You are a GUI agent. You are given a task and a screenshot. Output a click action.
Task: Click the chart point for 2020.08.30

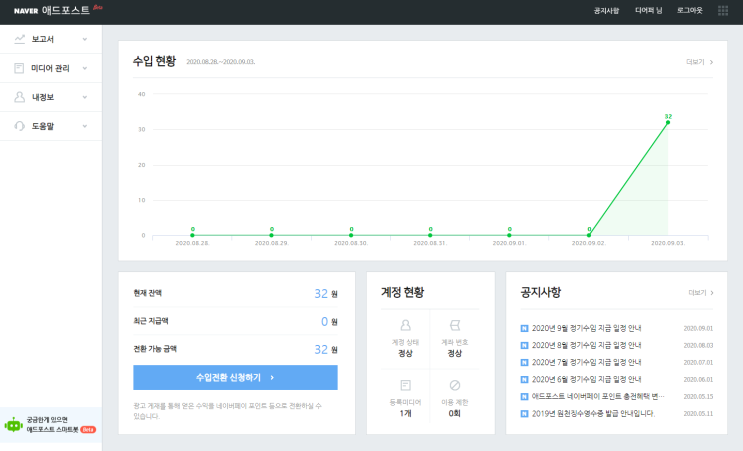[x=351, y=235]
